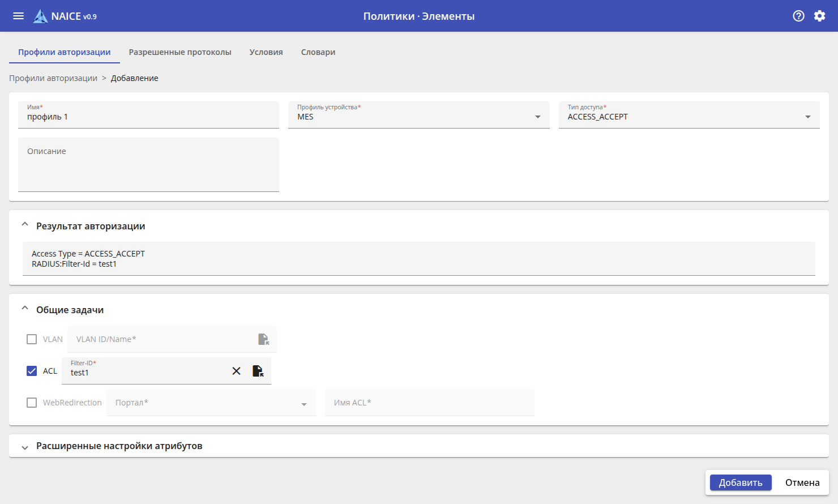Click the NAICE logo icon
The height and width of the screenshot is (504, 838).
[x=40, y=16]
